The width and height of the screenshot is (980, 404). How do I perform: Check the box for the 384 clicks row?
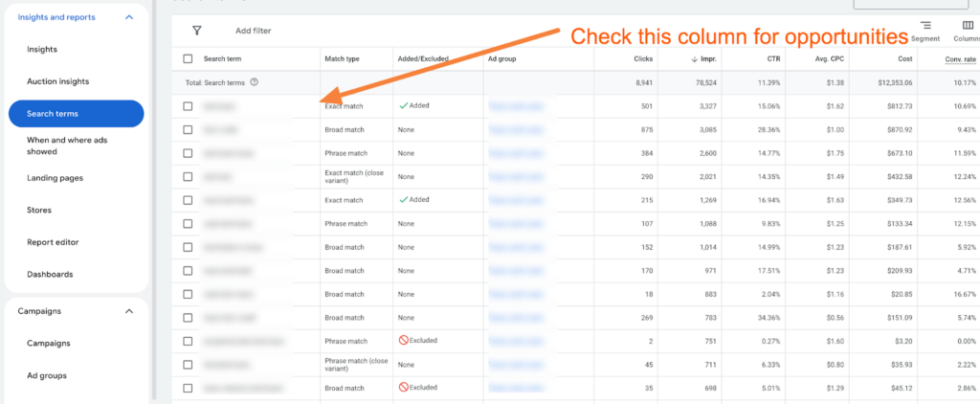point(189,153)
